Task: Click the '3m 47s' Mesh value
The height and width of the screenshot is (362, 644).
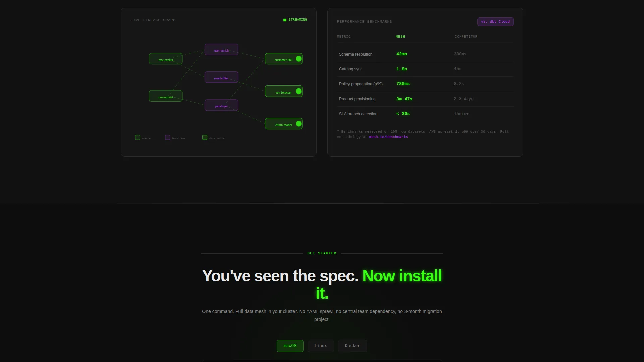Action: [404, 99]
